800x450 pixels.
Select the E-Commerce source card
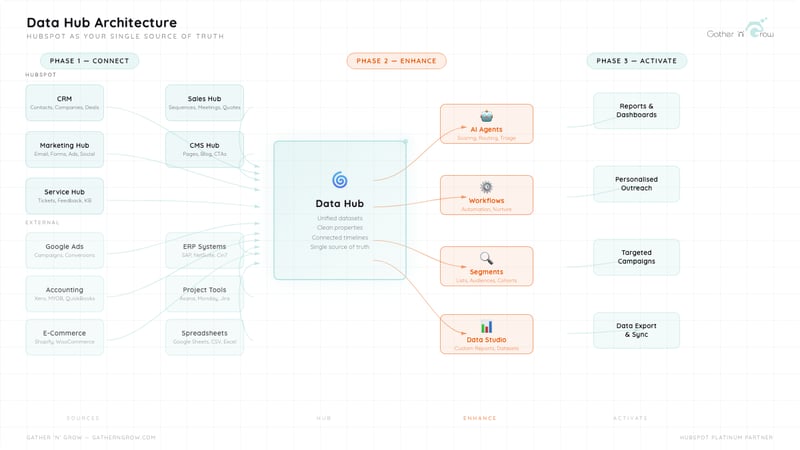pyautogui.click(x=64, y=337)
